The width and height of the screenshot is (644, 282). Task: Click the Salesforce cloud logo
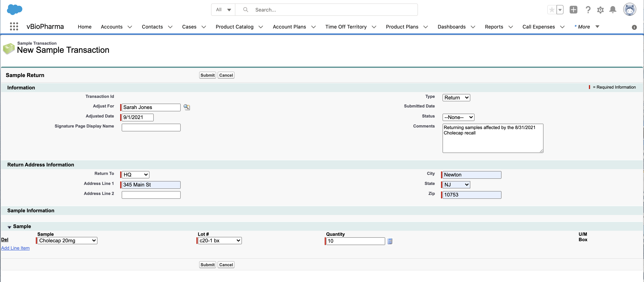tap(14, 9)
